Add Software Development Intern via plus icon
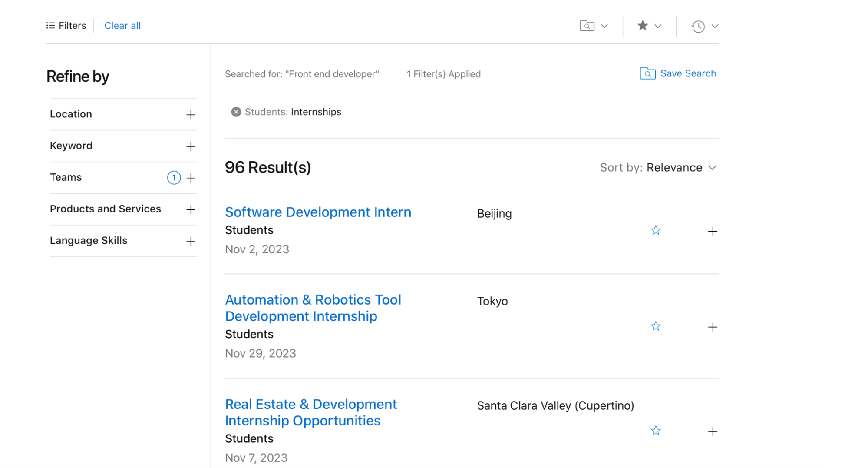This screenshot has width=868, height=468. point(713,231)
